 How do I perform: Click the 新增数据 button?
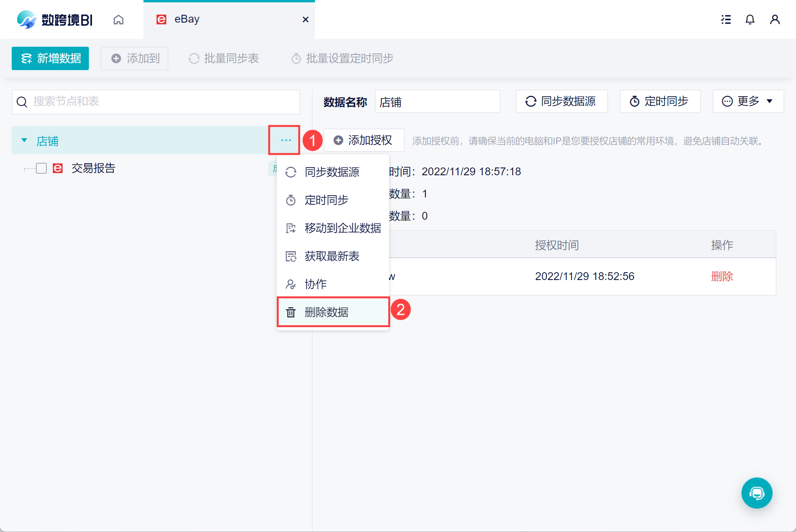pos(50,58)
